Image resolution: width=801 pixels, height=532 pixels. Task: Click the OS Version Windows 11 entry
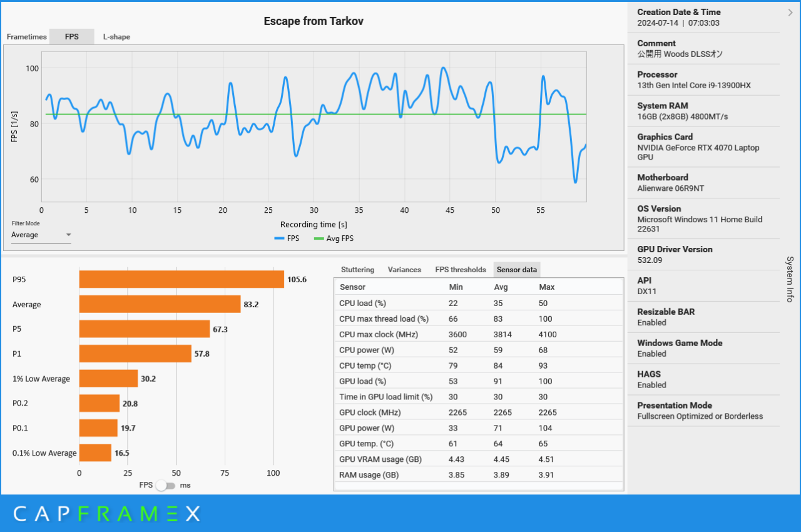703,219
